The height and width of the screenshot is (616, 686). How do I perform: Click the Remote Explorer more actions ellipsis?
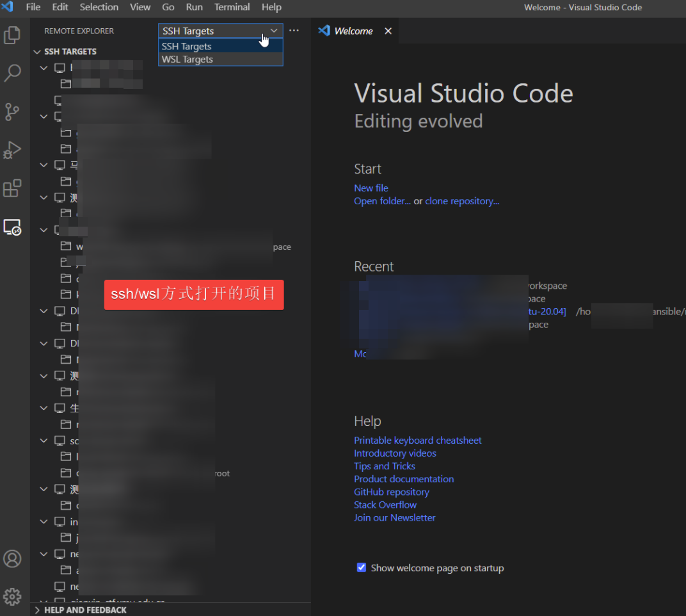pos(294,31)
